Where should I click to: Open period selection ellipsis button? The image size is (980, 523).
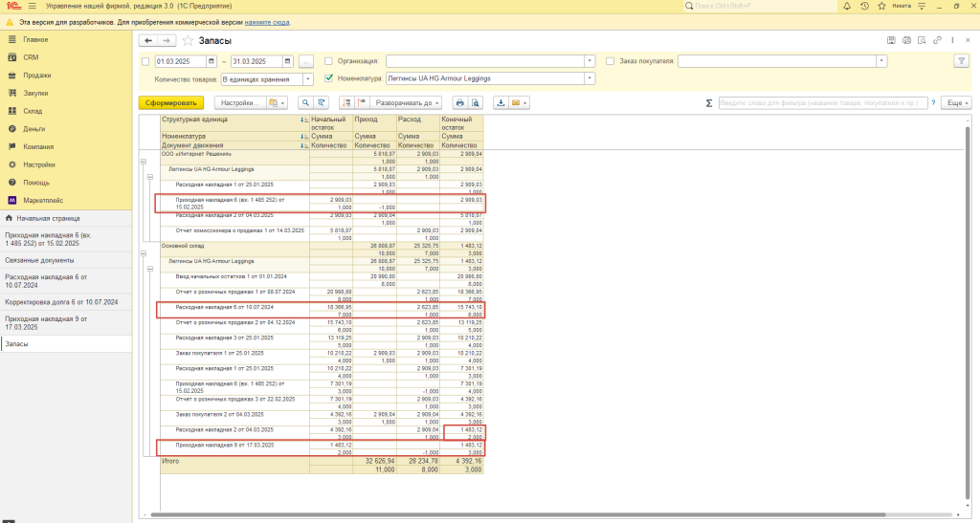pos(305,61)
